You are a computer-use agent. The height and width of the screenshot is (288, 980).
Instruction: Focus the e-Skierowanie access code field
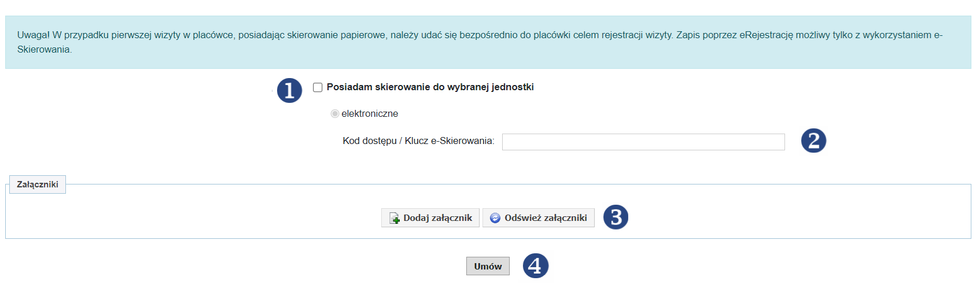[x=643, y=142]
